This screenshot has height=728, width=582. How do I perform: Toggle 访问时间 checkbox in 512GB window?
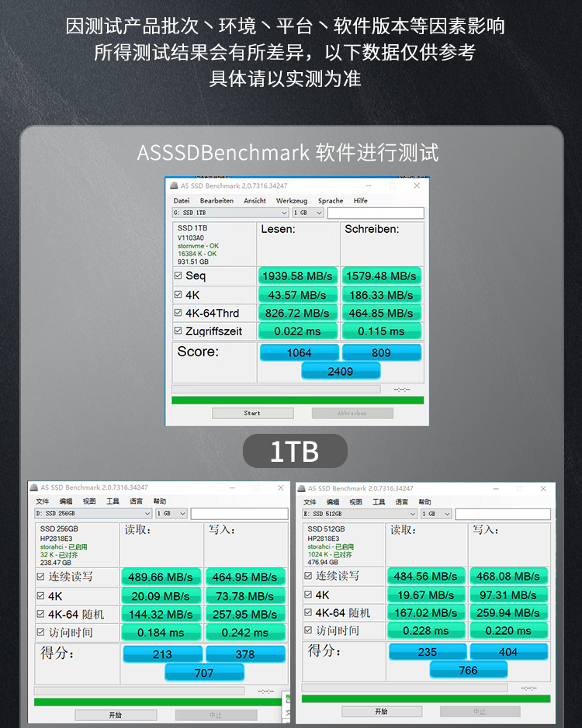pos(308,630)
